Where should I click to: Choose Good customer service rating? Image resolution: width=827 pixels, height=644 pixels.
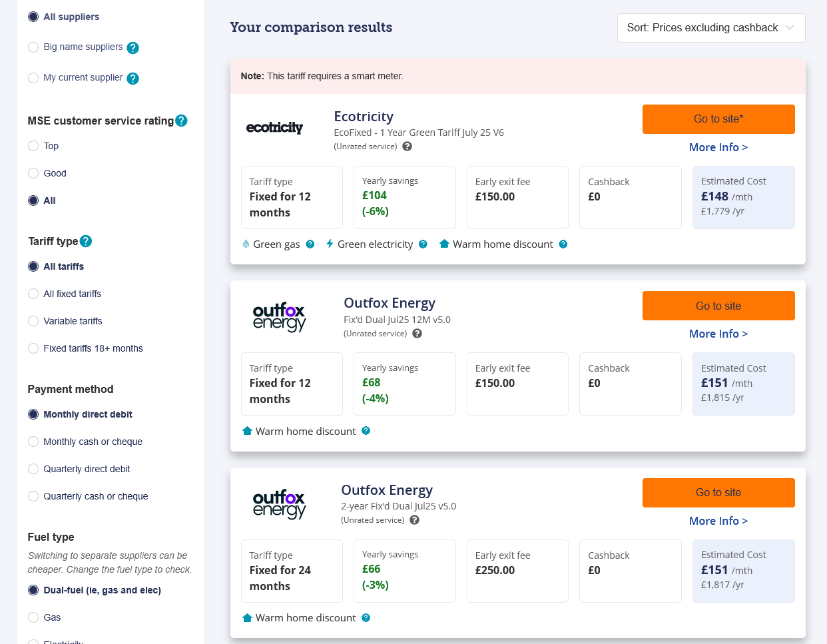(x=33, y=173)
